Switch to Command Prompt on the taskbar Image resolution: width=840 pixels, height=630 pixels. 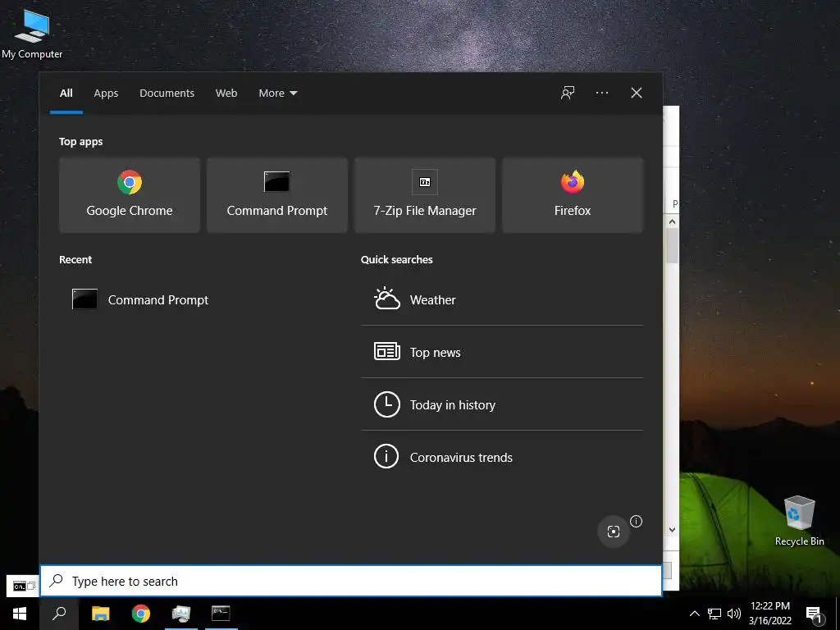[221, 614]
